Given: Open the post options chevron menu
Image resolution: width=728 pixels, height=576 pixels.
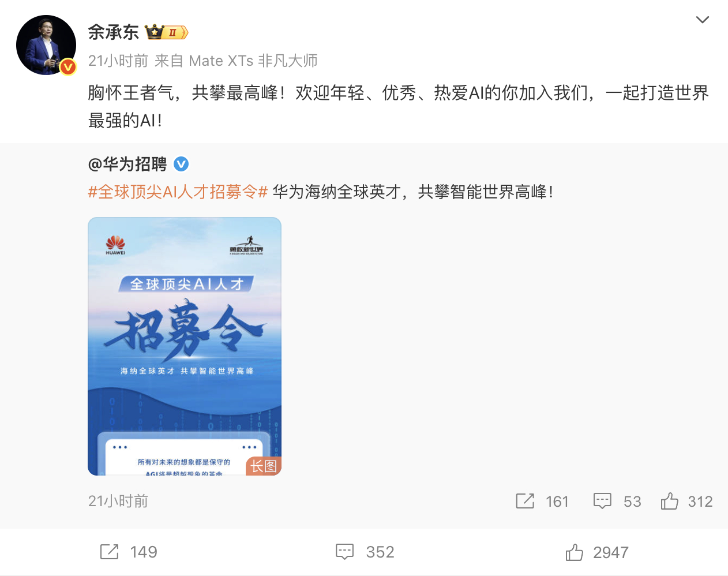Looking at the screenshot, I should (x=702, y=20).
